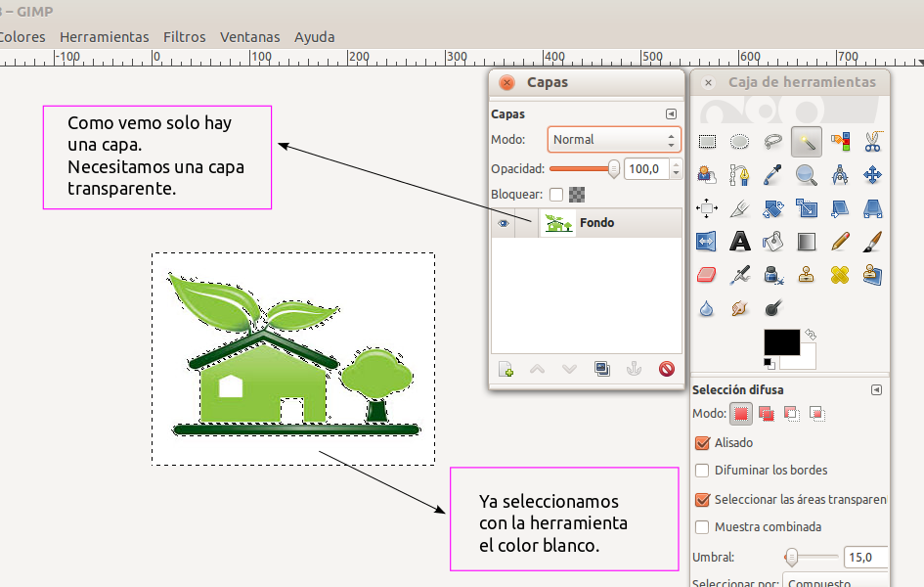924x587 pixels.
Task: Select the Scissors Select tool
Action: click(873, 142)
